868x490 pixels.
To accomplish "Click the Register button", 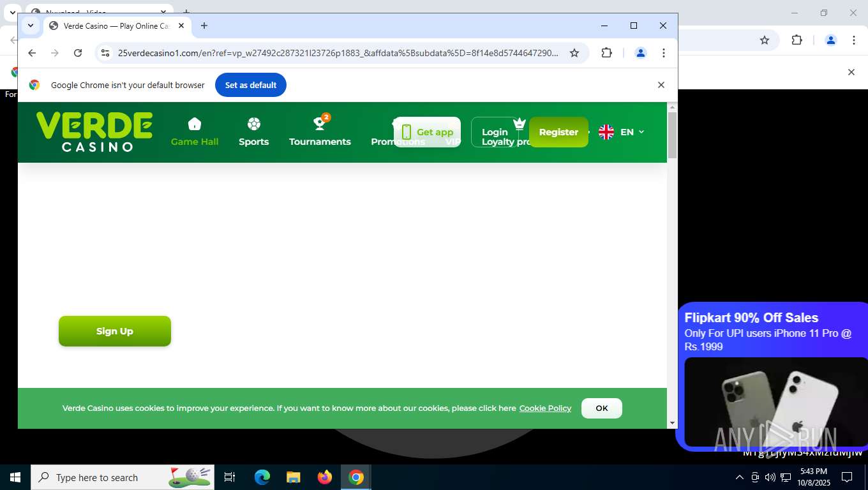I will [x=558, y=132].
